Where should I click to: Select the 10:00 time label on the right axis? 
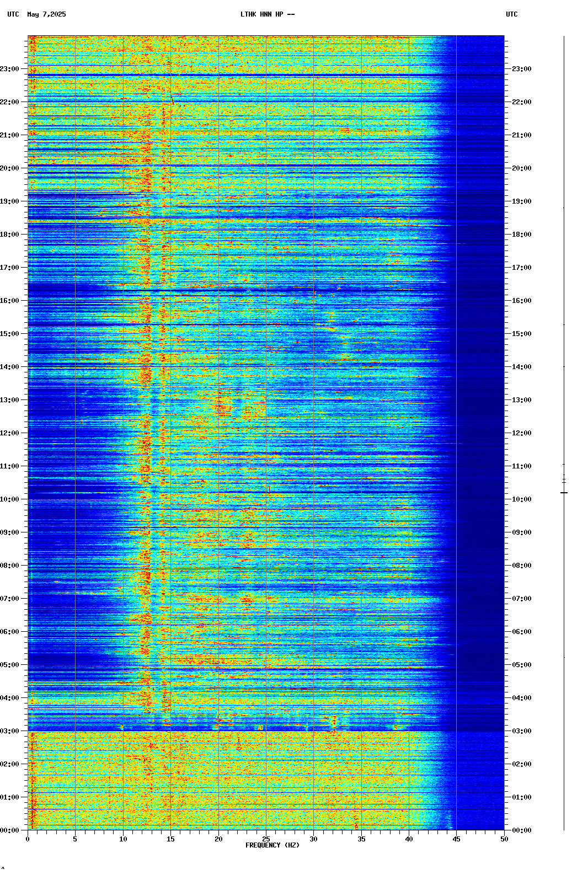click(x=521, y=499)
